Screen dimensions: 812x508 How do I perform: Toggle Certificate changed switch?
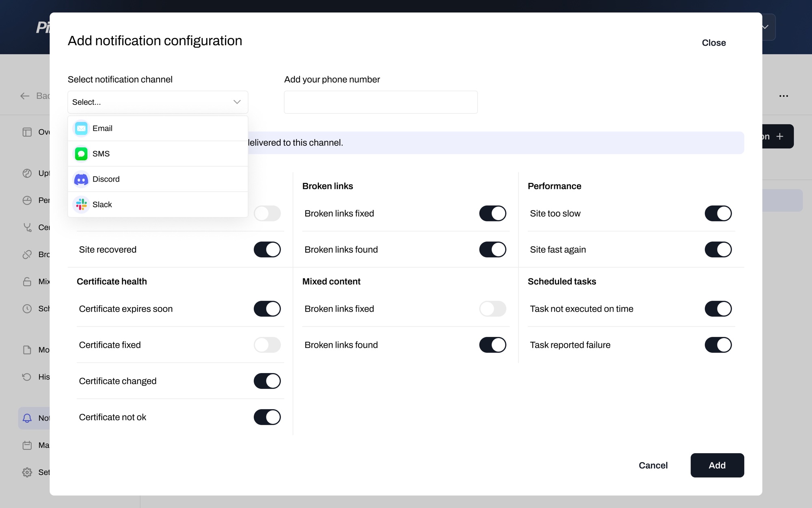[x=267, y=381]
